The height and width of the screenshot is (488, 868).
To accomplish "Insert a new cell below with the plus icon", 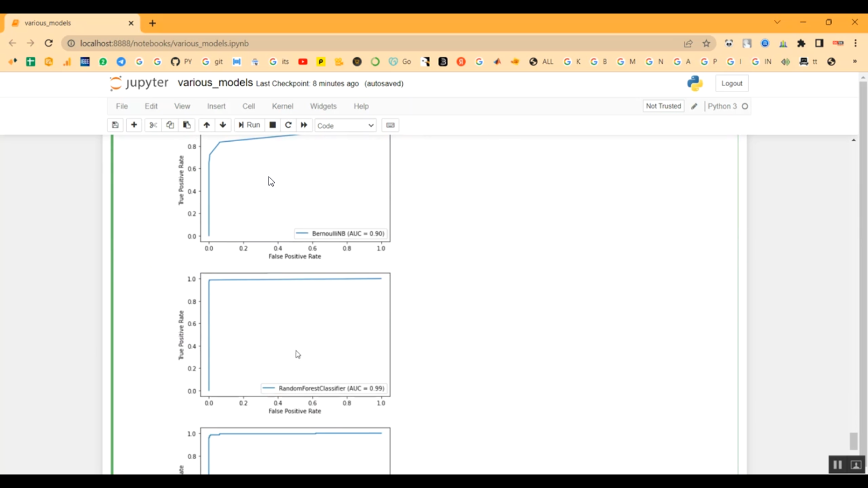I will [x=134, y=125].
